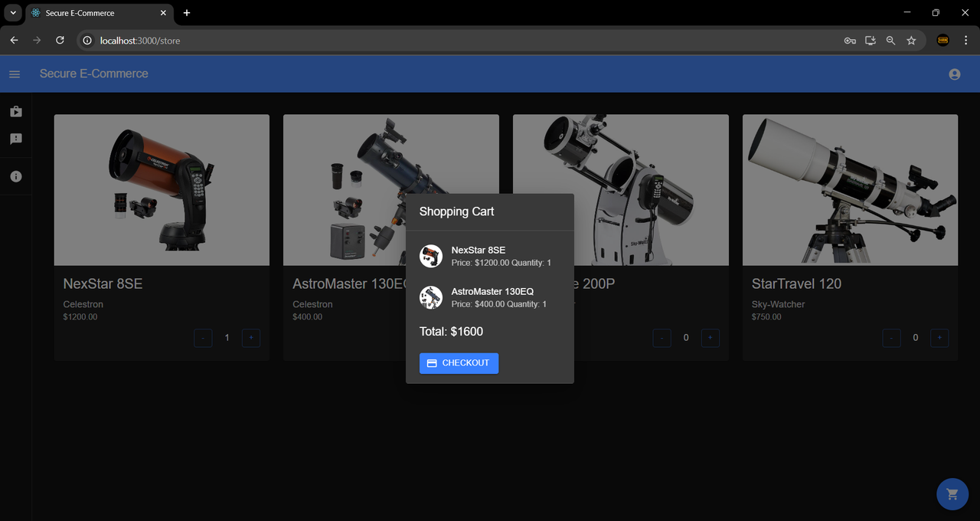Click the $750.00 price text
Viewport: 980px width, 521px height.
click(x=766, y=317)
